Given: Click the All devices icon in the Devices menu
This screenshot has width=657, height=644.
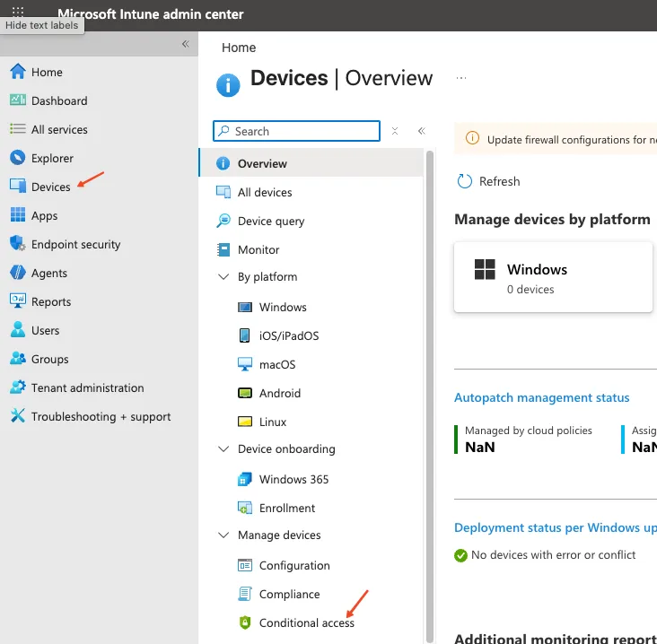Looking at the screenshot, I should click(223, 192).
